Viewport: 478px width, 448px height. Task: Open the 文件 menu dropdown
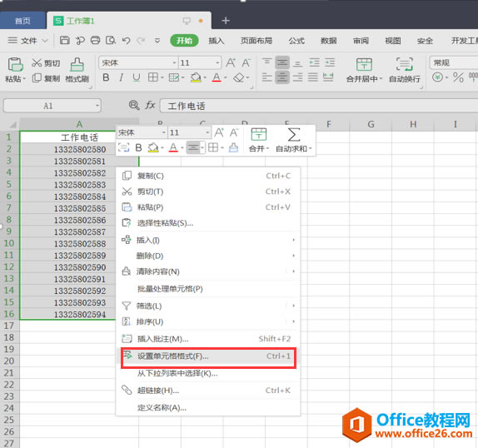(x=28, y=40)
